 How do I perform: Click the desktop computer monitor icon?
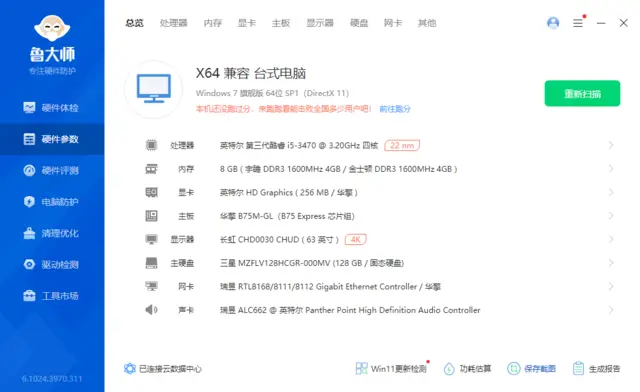[x=153, y=89]
